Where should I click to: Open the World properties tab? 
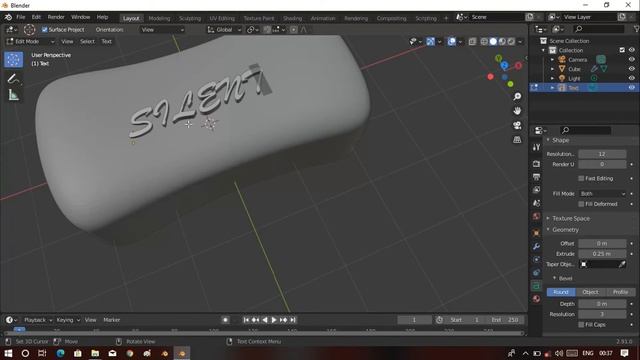536,216
